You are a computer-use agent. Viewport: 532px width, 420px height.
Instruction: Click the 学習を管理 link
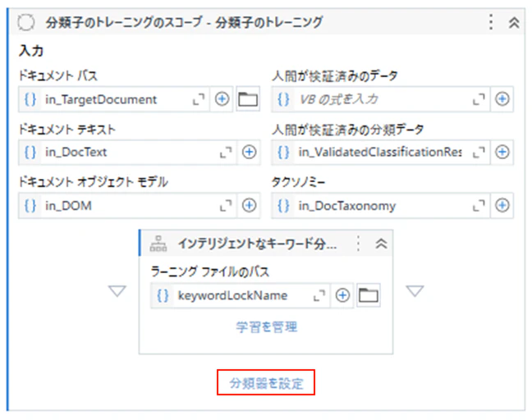pos(266,326)
